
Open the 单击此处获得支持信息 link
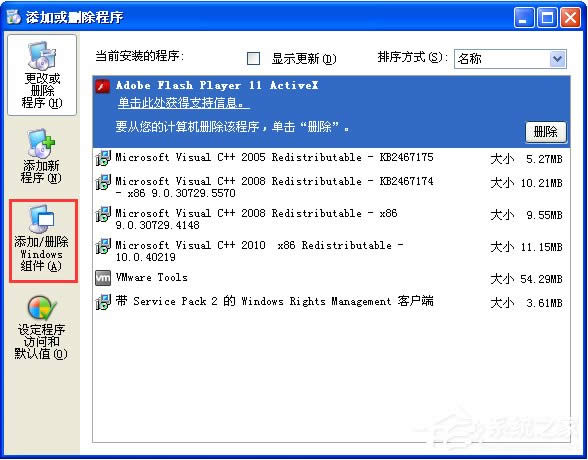click(x=184, y=103)
